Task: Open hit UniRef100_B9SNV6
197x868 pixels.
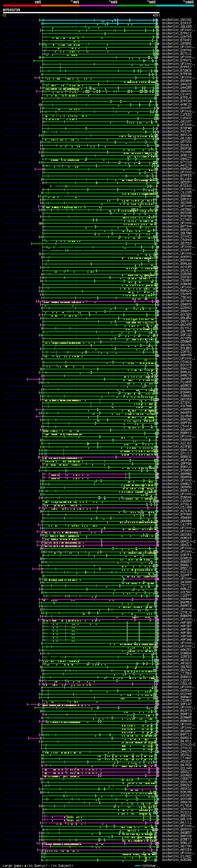Action: tap(177, 81)
